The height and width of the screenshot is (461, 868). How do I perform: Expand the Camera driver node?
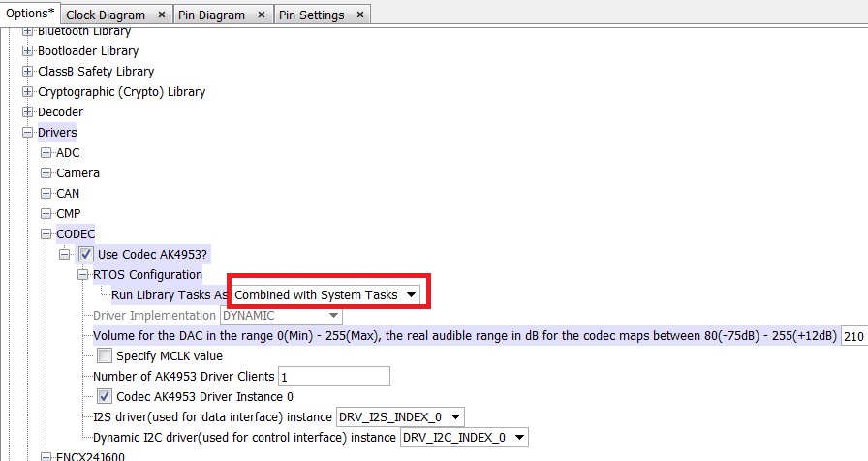pyautogui.click(x=46, y=173)
